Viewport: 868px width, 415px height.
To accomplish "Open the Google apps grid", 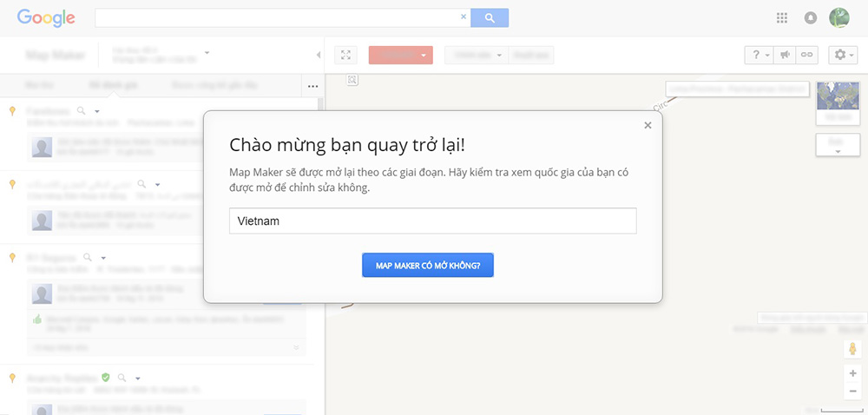I will (782, 17).
